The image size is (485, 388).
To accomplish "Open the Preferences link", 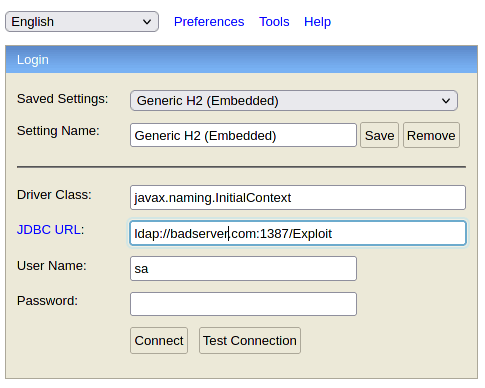I will 209,22.
